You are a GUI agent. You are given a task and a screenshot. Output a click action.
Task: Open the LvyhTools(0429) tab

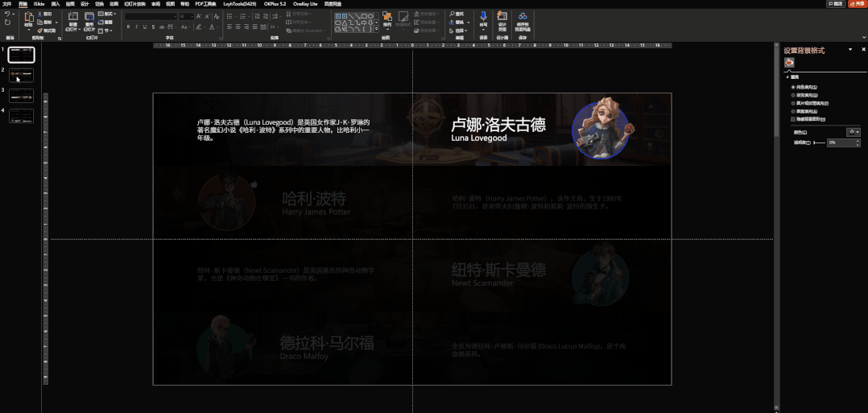[x=239, y=4]
